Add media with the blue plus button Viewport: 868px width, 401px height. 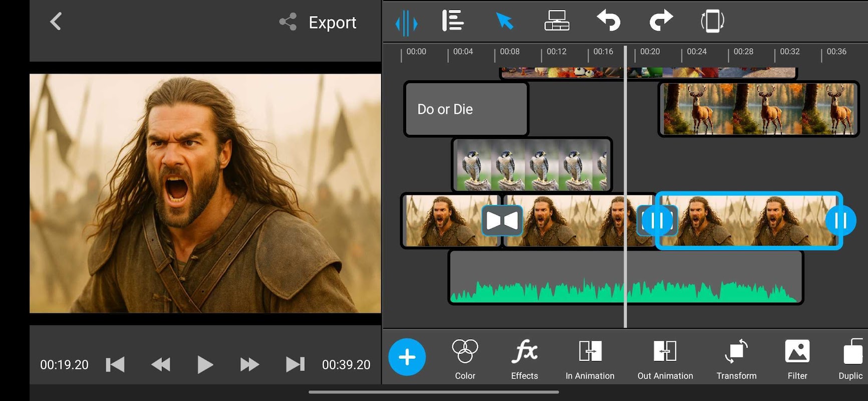407,357
